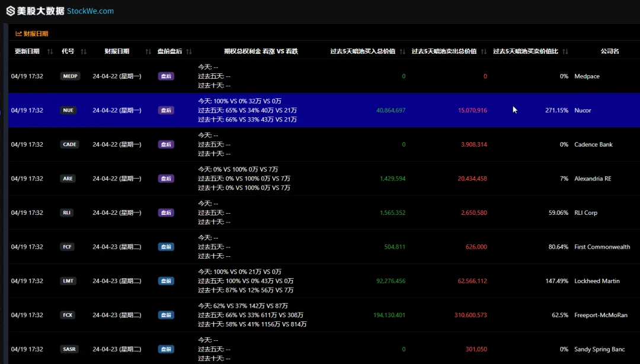The height and width of the screenshot is (364, 640).
Task: Click sell value 3,908,314
Action: point(474,144)
